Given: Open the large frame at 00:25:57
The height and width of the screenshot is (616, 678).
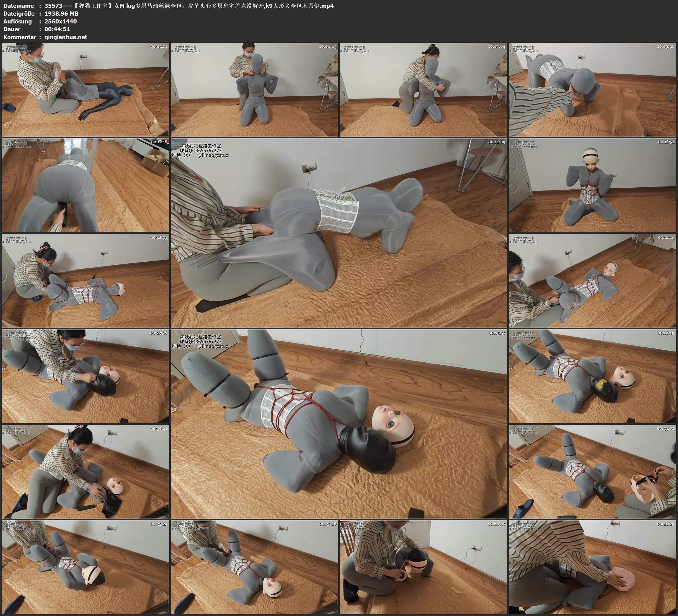Looking at the screenshot, I should click(339, 424).
